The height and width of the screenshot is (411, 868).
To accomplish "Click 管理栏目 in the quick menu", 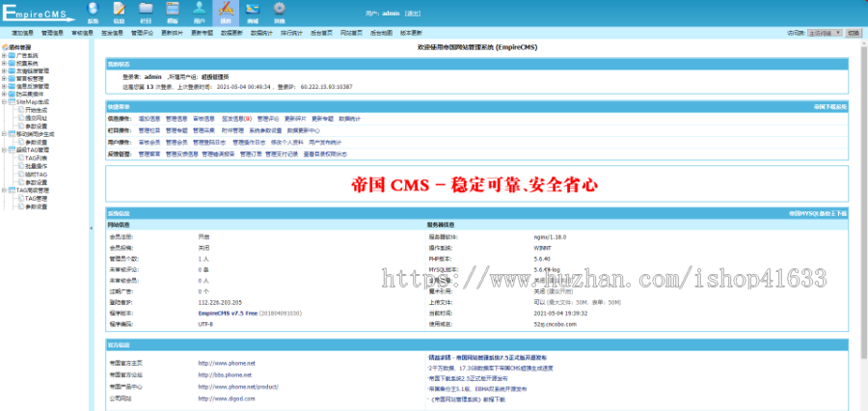I will point(149,130).
